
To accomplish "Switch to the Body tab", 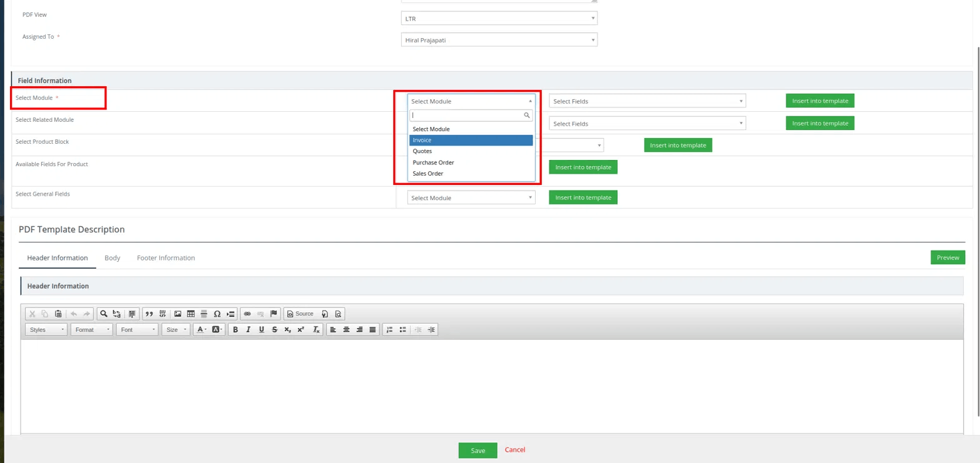I will pyautogui.click(x=112, y=257).
